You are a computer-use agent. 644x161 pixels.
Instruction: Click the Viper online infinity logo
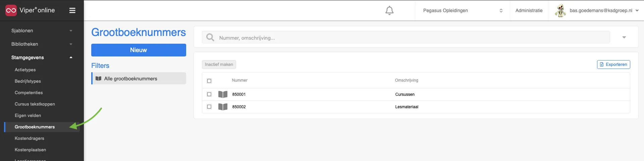(x=11, y=10)
